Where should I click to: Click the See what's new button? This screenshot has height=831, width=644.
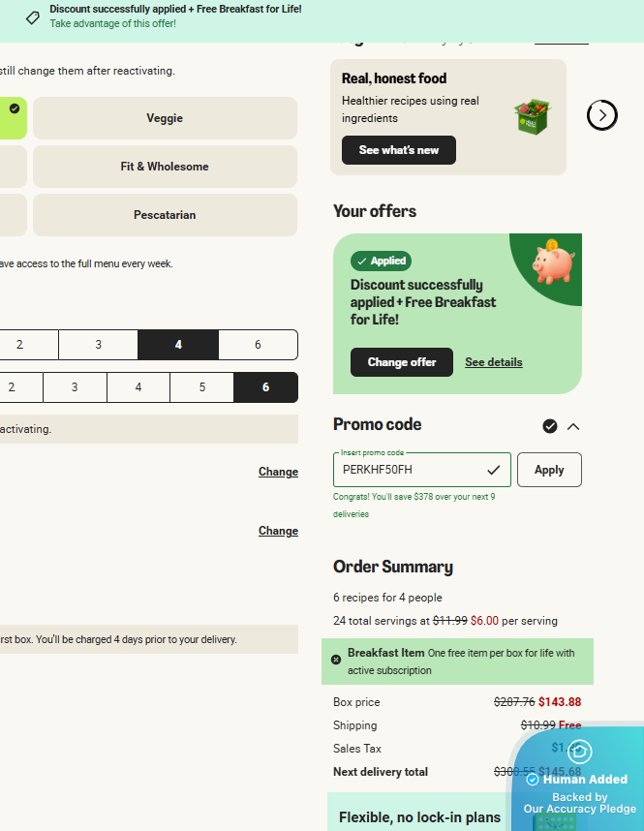[399, 150]
